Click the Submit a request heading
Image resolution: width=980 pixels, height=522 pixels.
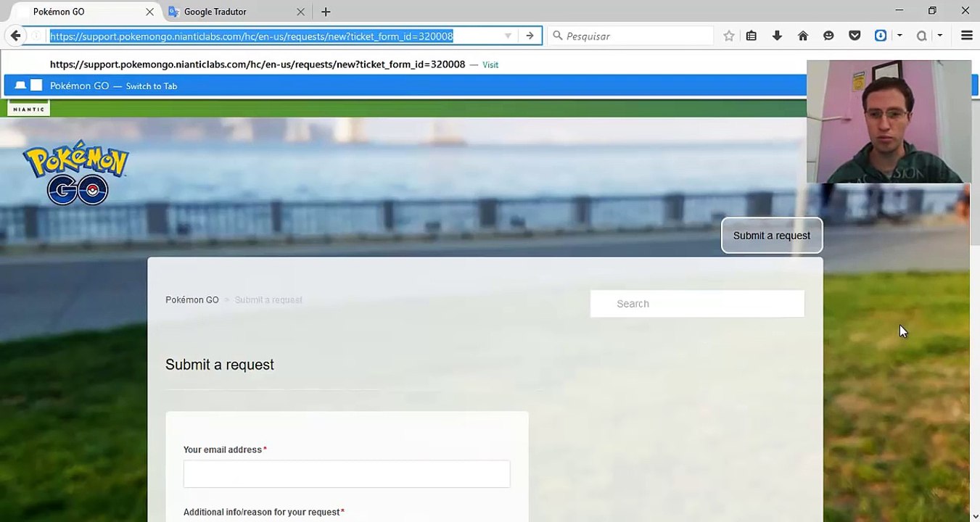[x=220, y=365]
